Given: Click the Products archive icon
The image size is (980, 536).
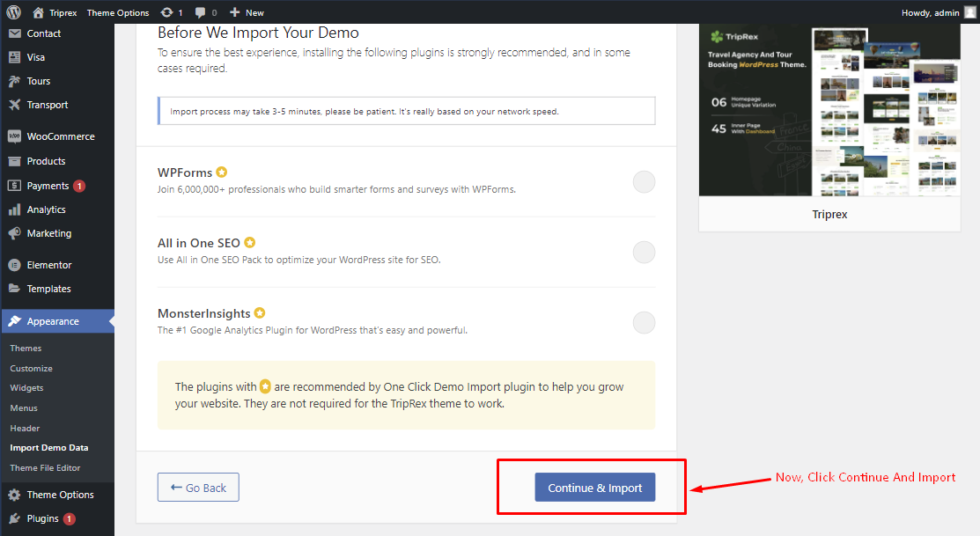Looking at the screenshot, I should (15, 161).
